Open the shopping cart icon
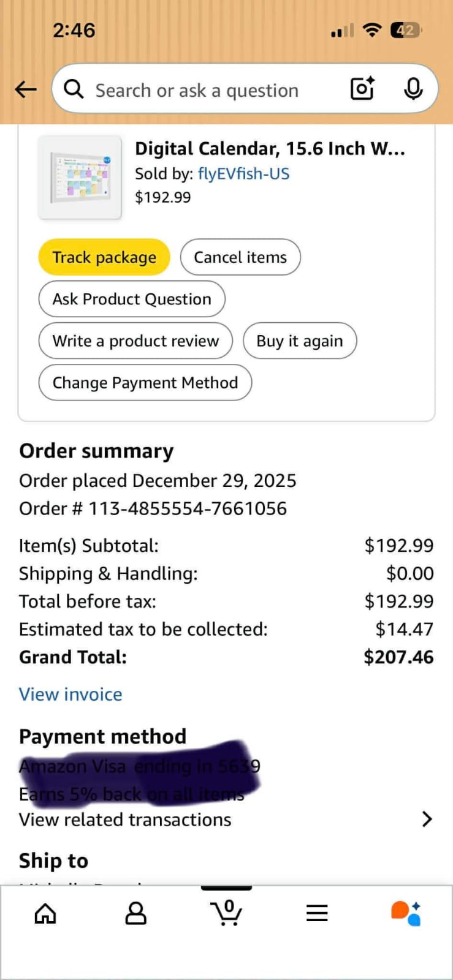 coord(227,913)
